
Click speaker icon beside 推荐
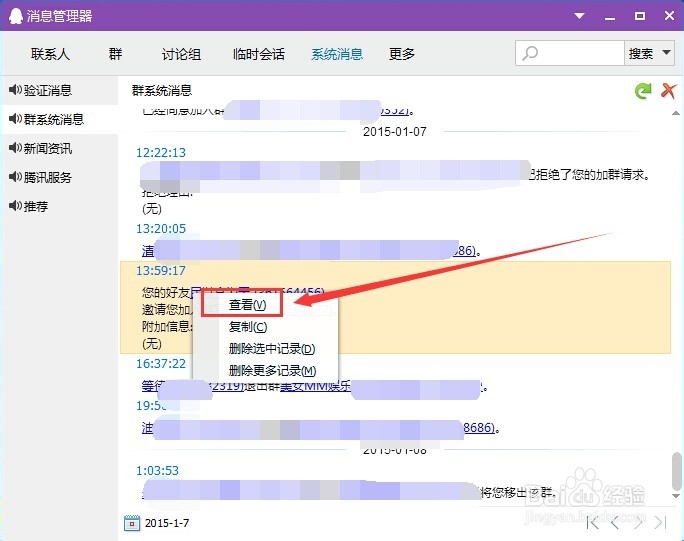point(15,205)
